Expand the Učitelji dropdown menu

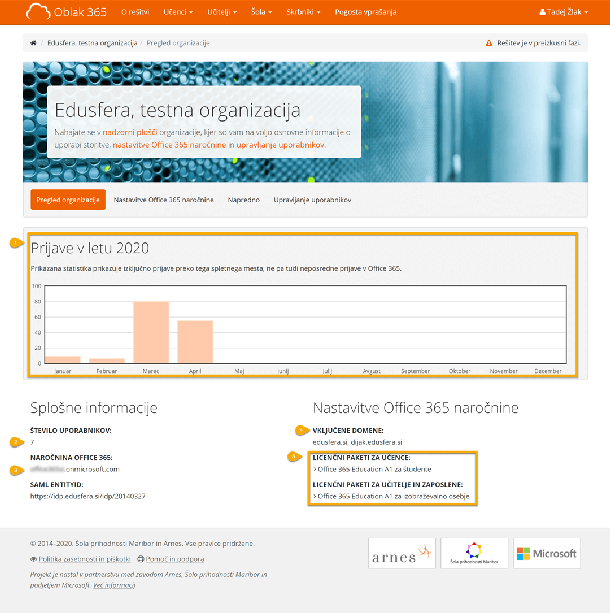tap(221, 12)
